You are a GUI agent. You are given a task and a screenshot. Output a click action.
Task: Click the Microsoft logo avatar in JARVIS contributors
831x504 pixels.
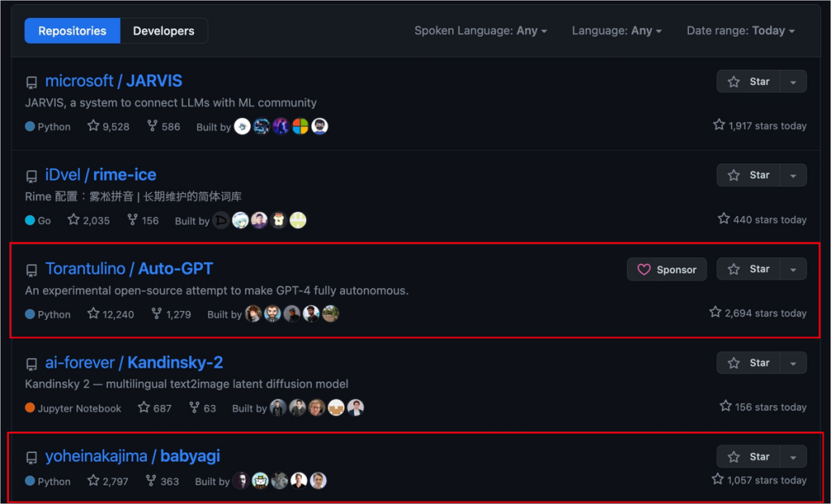tap(300, 126)
